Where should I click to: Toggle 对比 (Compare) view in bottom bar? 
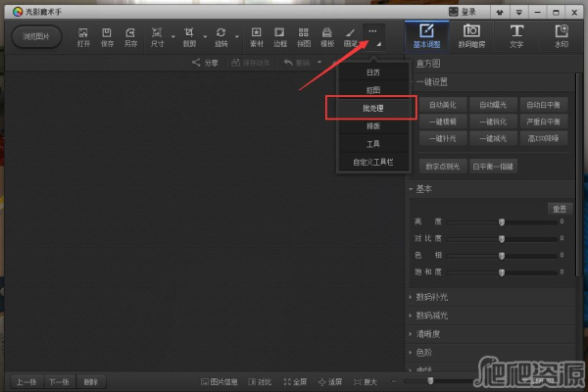(x=260, y=381)
